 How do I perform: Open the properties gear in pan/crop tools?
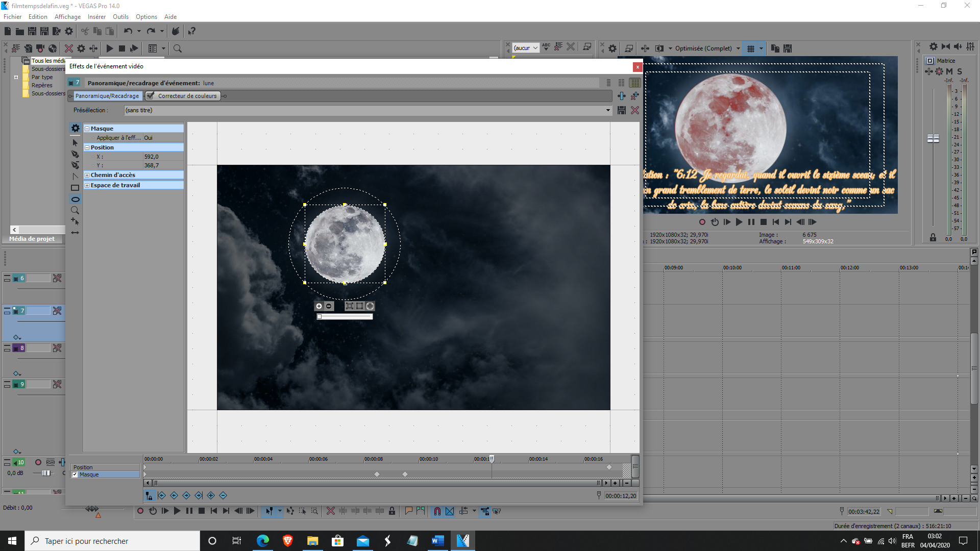click(75, 128)
